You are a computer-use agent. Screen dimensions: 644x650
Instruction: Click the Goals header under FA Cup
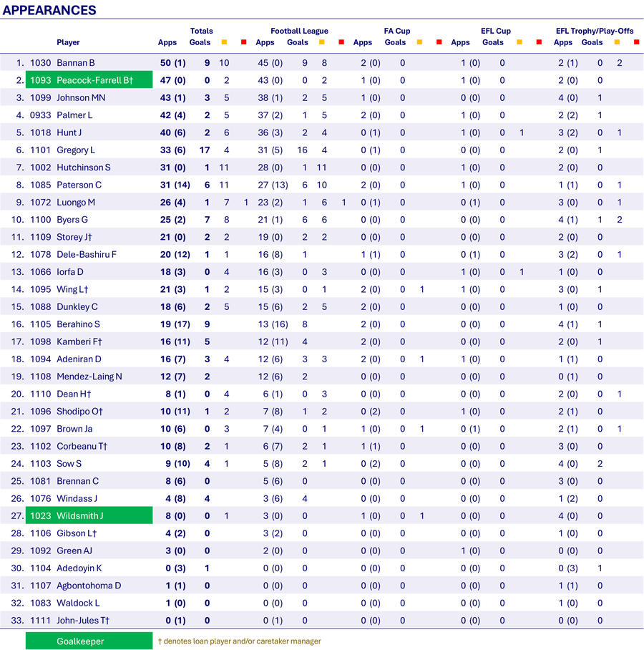[x=395, y=42]
